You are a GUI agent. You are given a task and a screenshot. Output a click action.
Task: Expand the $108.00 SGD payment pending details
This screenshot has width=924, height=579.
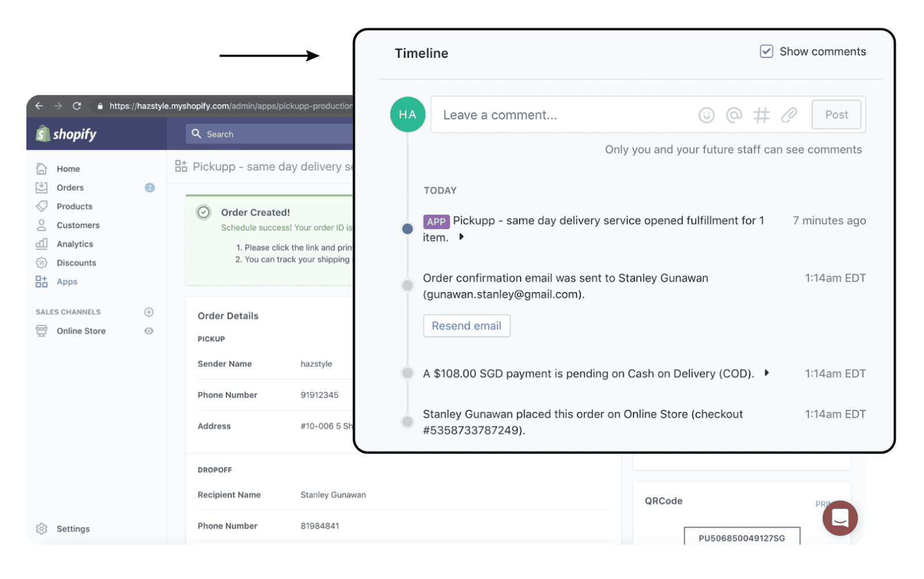point(767,373)
